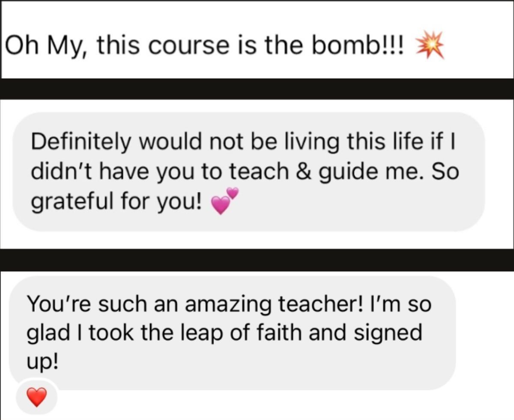
Task: Click the black divider below top message
Action: 257,89
